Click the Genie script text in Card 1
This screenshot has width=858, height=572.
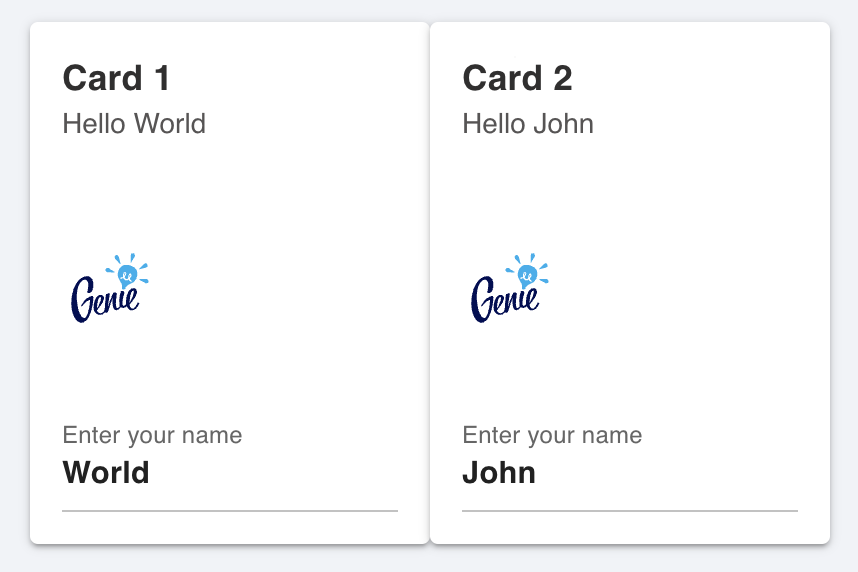point(105,299)
